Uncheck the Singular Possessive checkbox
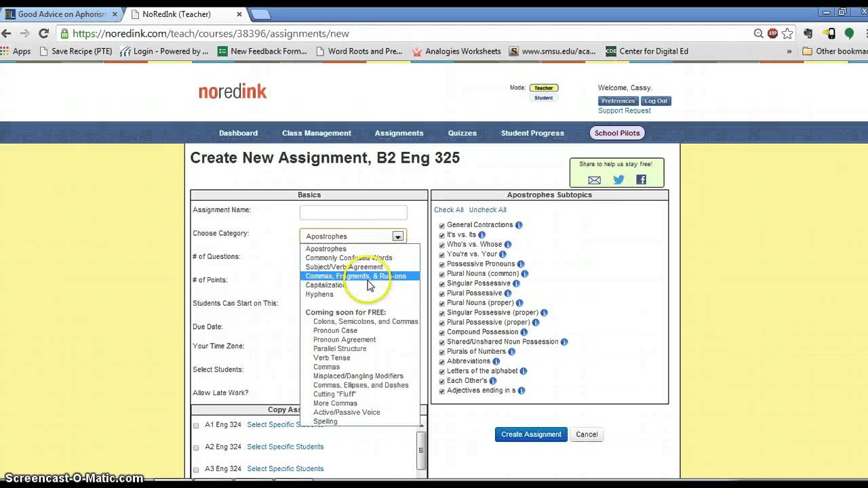 pos(441,284)
